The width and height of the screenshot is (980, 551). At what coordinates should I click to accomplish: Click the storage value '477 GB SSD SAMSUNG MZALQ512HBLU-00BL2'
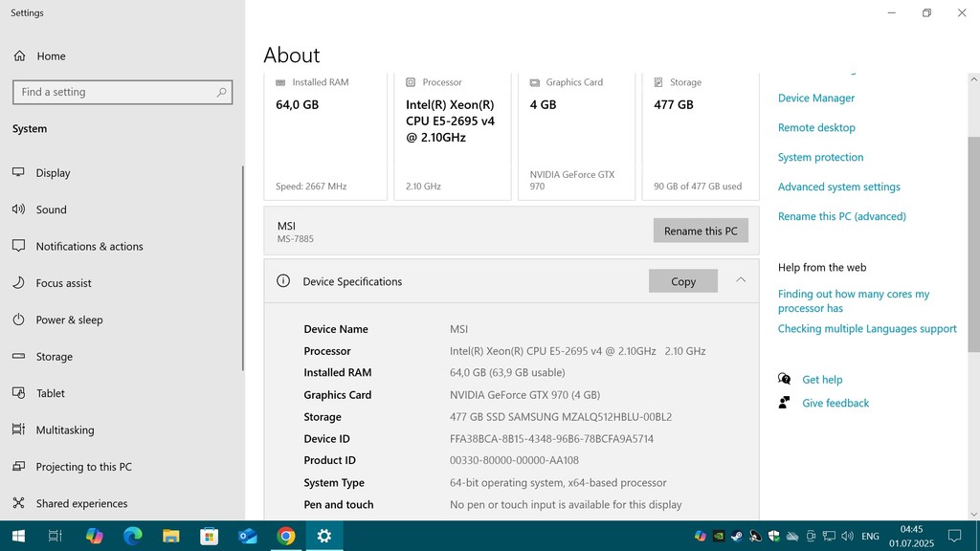pyautogui.click(x=561, y=417)
